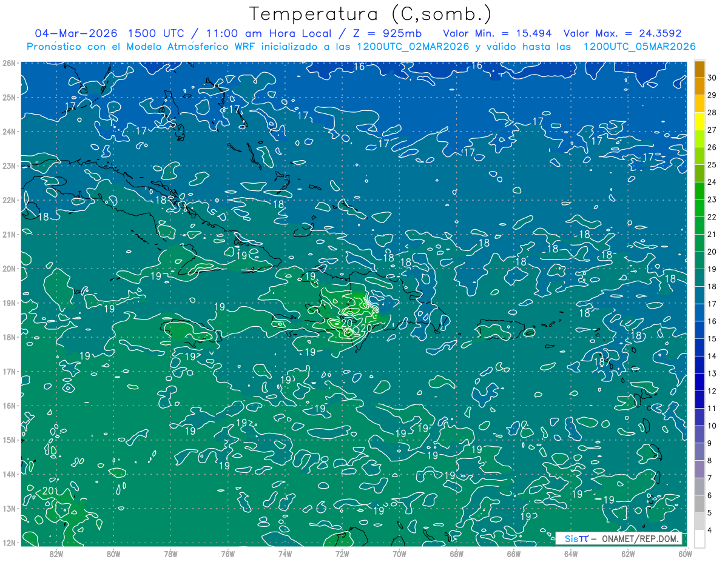This screenshot has height=562, width=728.
Task: Click the 60W longitude axis label
Action: (x=684, y=554)
